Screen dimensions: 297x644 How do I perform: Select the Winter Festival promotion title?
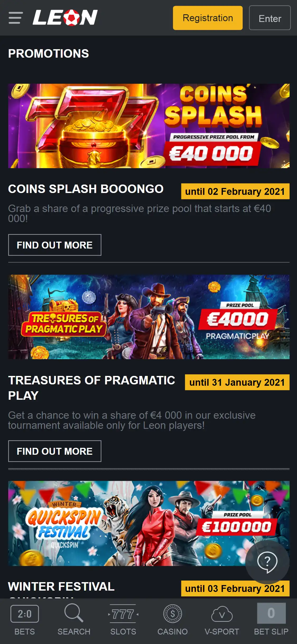(x=61, y=587)
